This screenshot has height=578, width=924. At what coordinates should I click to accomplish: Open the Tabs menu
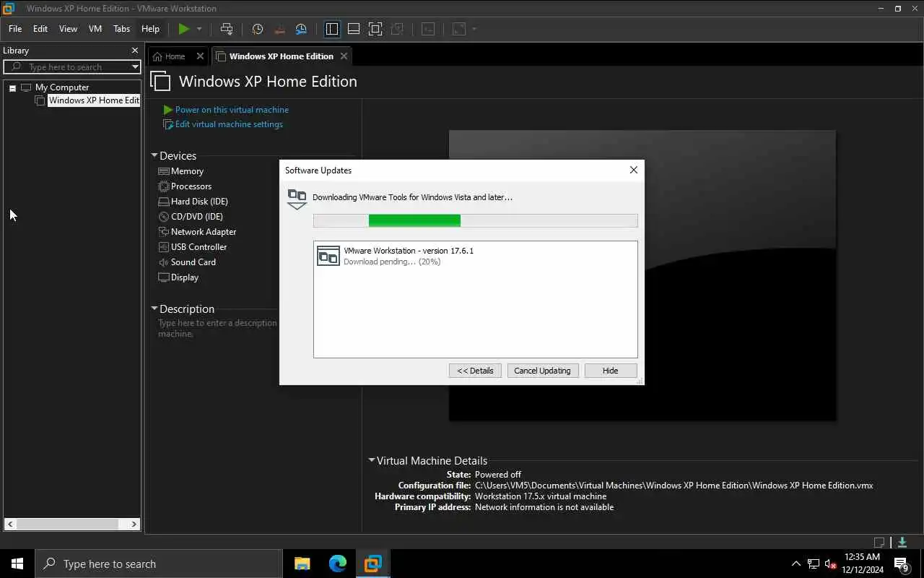point(121,29)
